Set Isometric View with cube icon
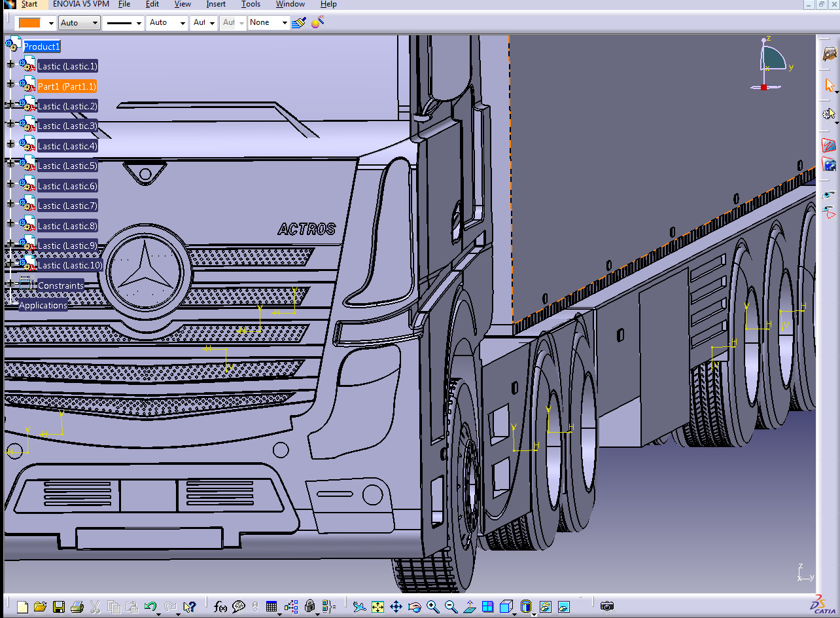The image size is (840, 618). (x=506, y=607)
